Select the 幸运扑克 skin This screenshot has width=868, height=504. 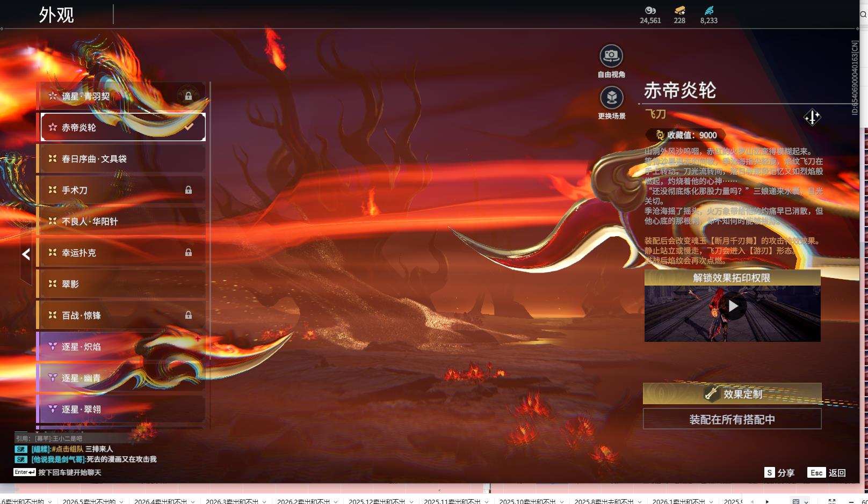pyautogui.click(x=121, y=252)
